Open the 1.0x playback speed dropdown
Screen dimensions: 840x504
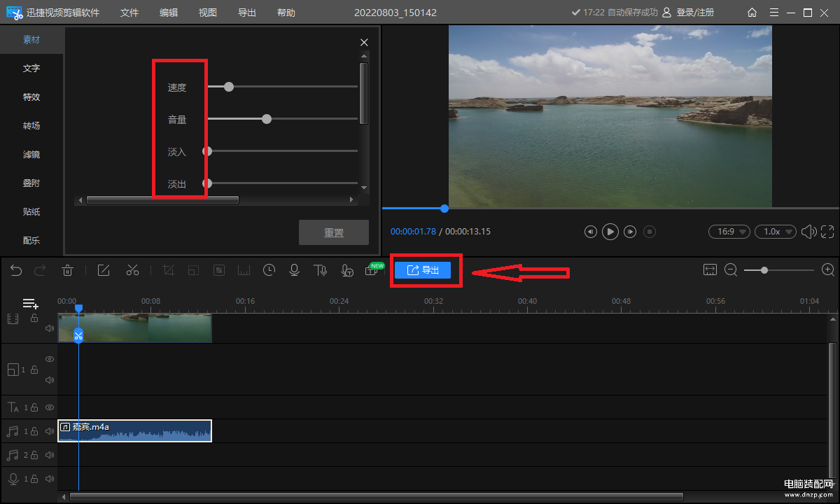pyautogui.click(x=775, y=231)
